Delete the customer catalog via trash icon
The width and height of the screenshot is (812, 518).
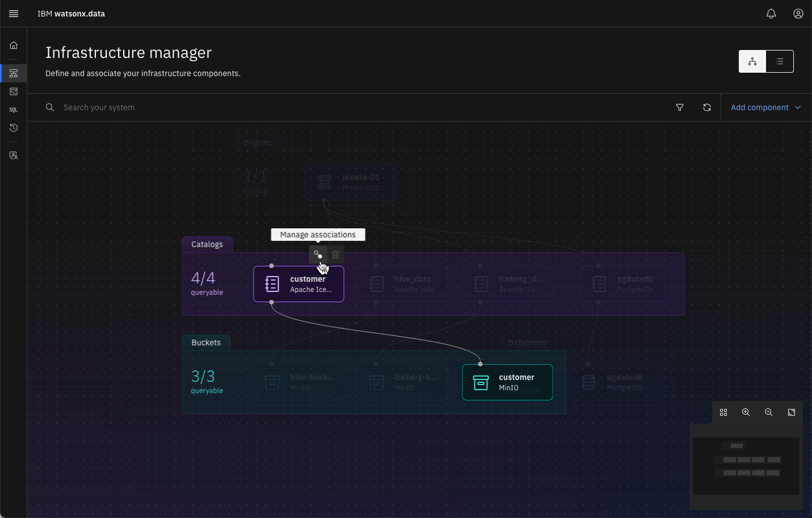click(x=335, y=254)
